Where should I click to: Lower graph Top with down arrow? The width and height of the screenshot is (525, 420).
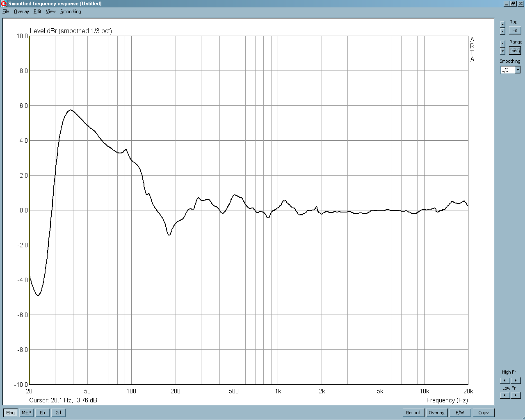click(503, 32)
